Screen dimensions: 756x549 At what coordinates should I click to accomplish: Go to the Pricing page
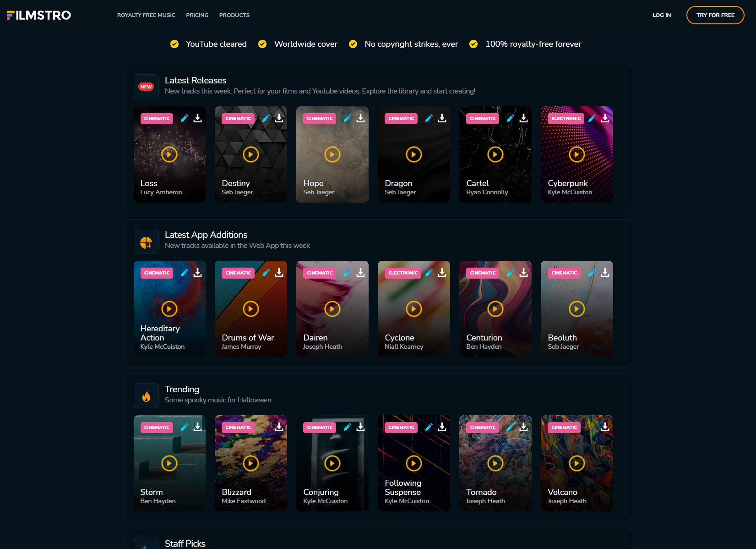click(x=197, y=15)
